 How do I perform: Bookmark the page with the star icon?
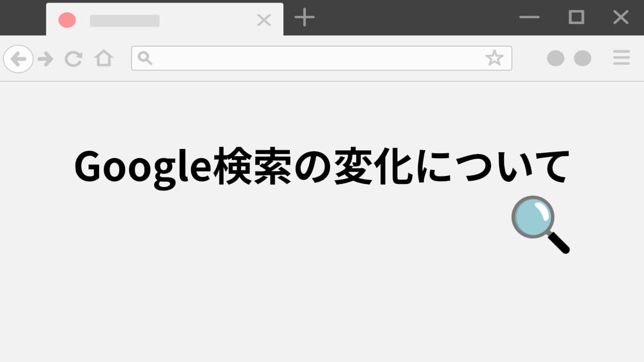click(494, 58)
